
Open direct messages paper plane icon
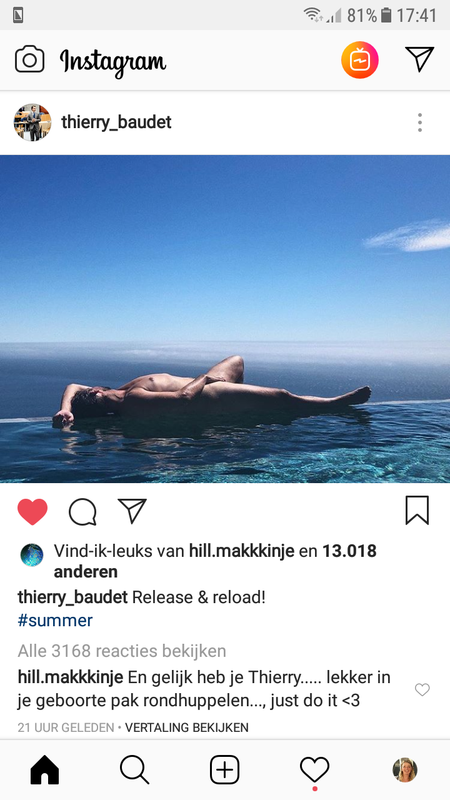(419, 59)
